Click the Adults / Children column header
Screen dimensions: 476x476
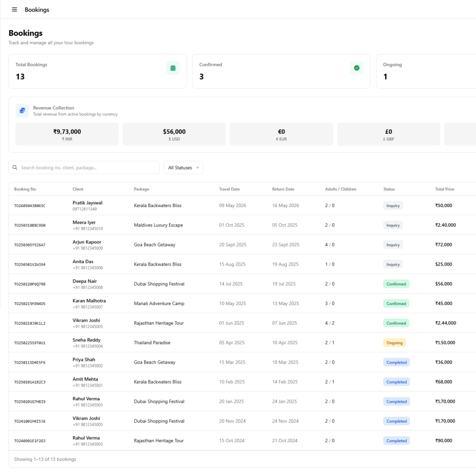(341, 189)
